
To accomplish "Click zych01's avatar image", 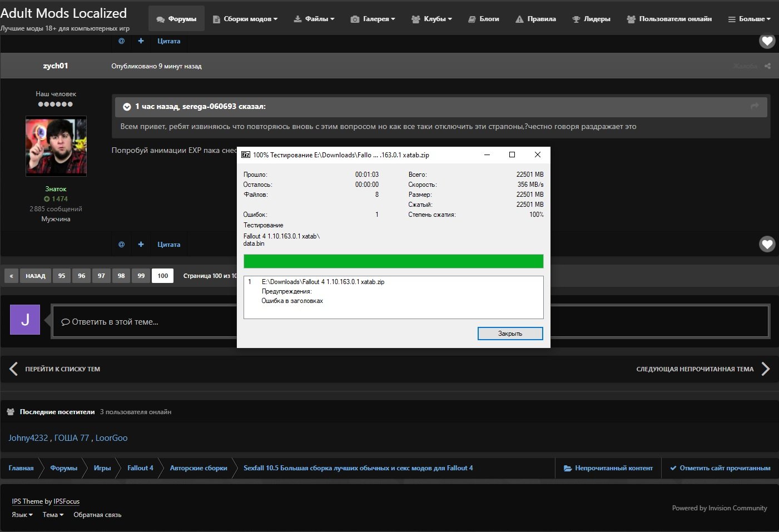I will tap(56, 146).
